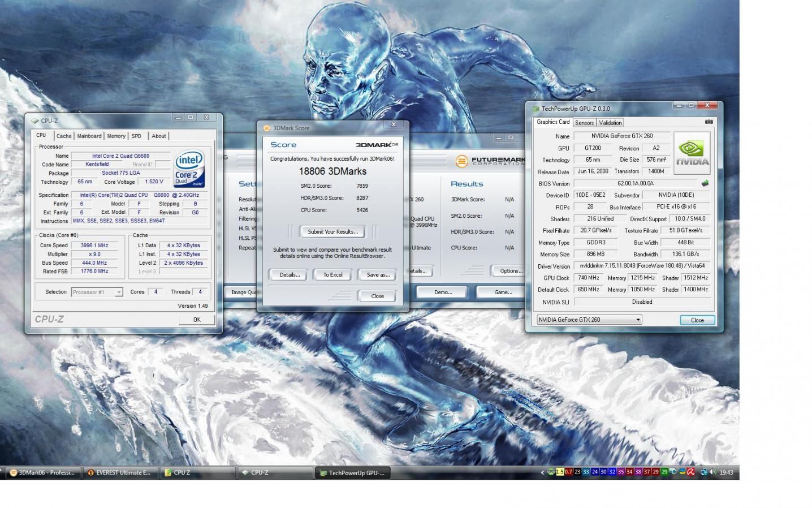Click the Core Speed value 3996.1 MHz
812x508 pixels.
tap(94, 246)
